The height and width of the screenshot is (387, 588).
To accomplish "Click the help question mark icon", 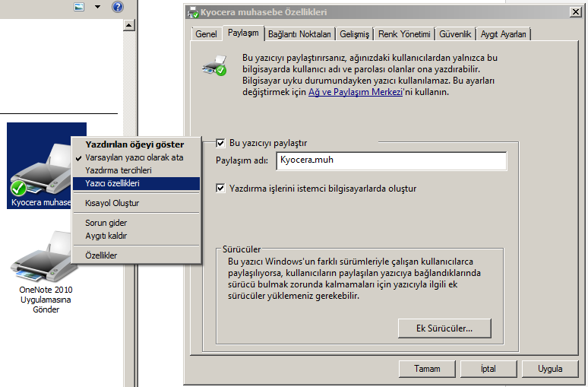I will point(118,7).
